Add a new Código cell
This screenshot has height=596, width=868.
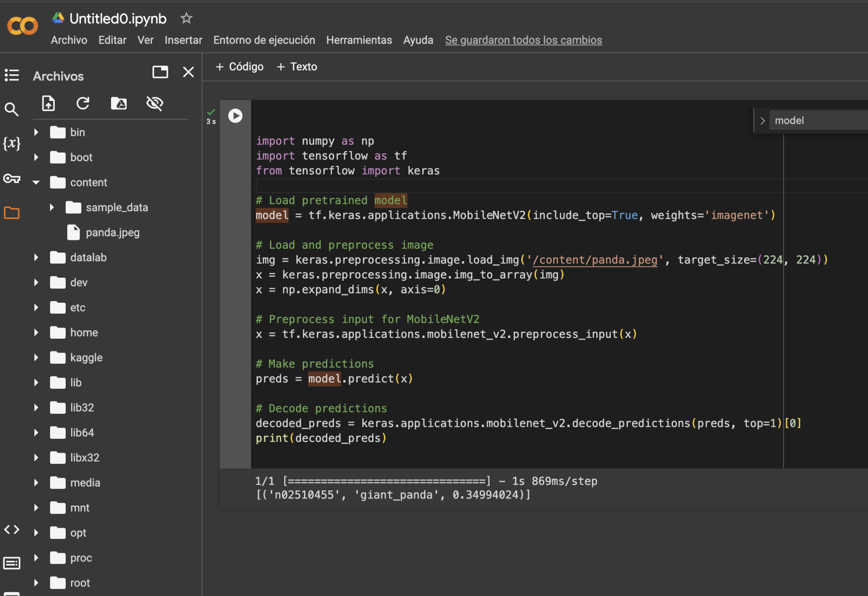point(239,67)
